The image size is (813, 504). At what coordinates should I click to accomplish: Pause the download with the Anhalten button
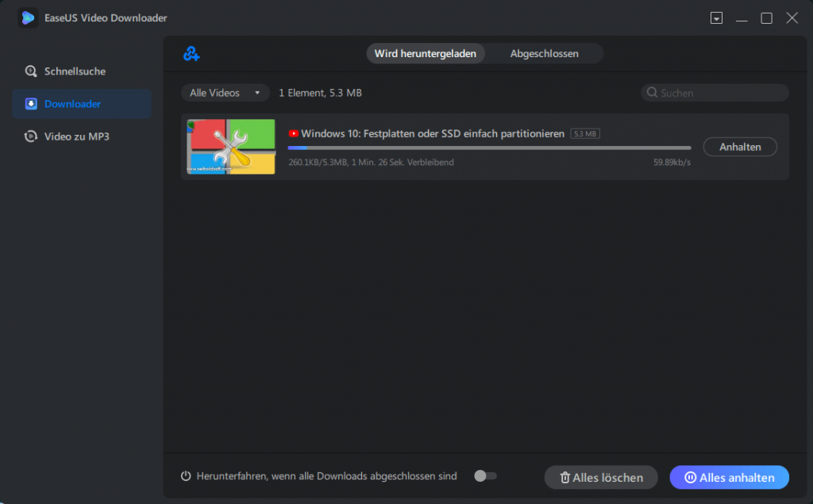739,146
